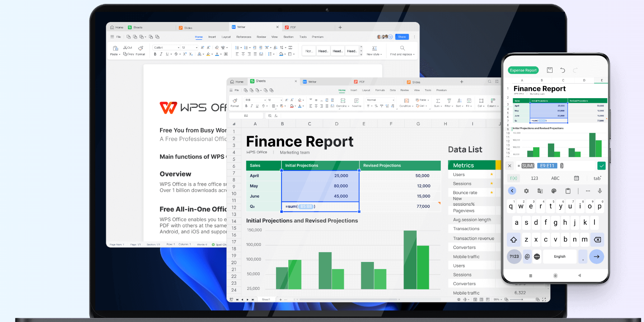
Task: Click the B2 name box
Action: [x=246, y=116]
